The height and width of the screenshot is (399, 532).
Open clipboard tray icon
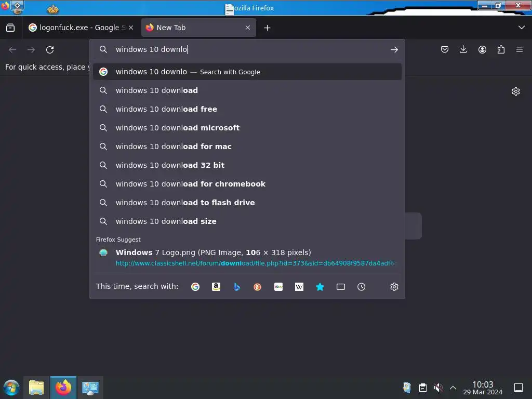423,388
